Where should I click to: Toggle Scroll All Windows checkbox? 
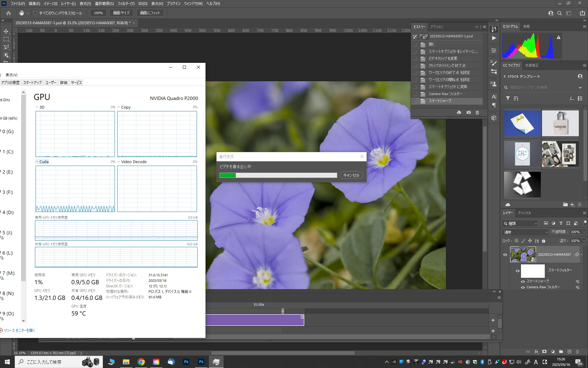[x=36, y=13]
